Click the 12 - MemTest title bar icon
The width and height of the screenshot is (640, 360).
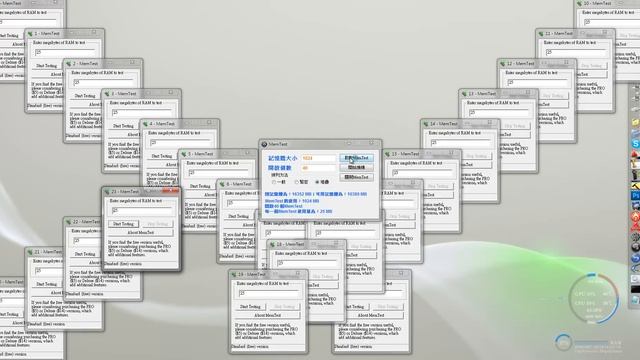503,64
